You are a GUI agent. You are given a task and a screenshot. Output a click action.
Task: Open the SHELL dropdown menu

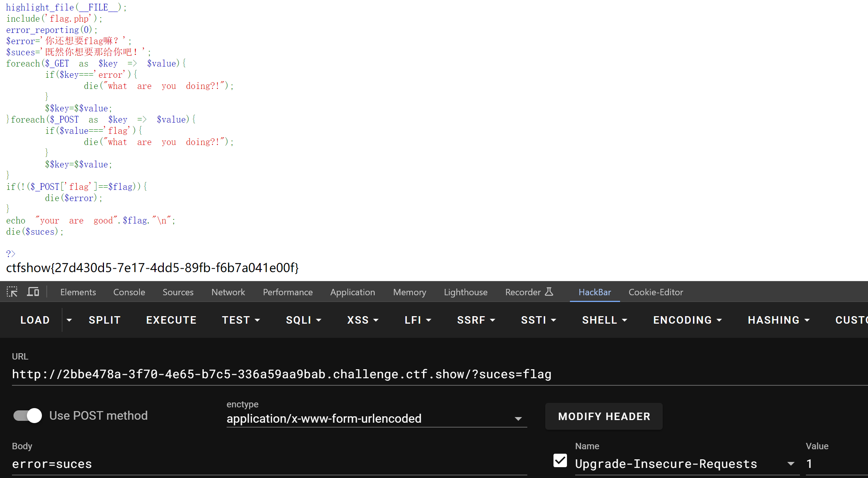pos(604,320)
